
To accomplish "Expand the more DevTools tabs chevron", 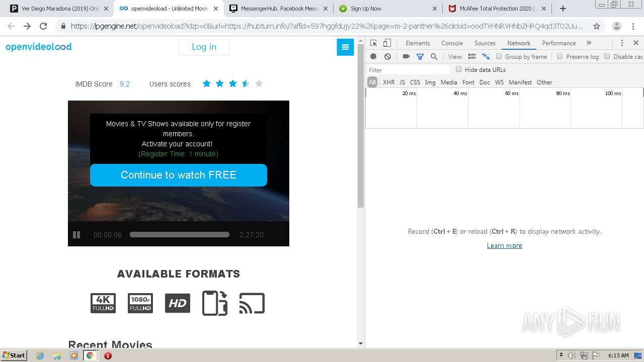I will click(x=589, y=43).
